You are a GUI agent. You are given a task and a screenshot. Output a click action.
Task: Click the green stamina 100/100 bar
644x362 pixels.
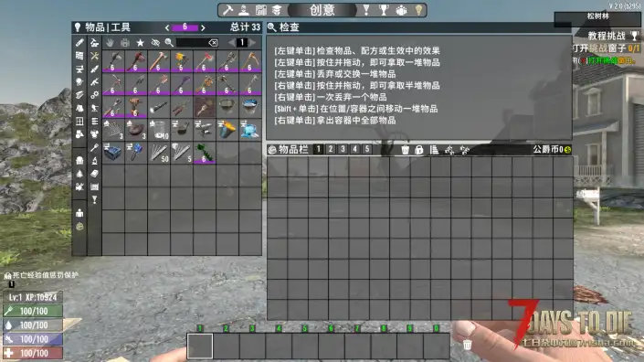click(33, 311)
